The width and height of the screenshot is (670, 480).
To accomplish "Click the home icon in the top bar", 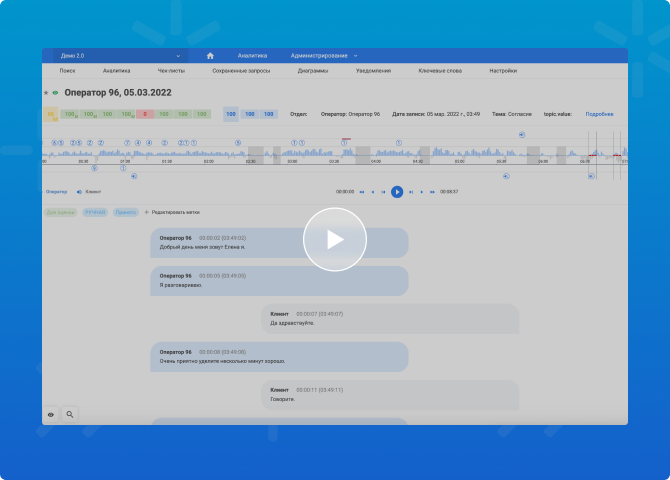I will pyautogui.click(x=210, y=56).
